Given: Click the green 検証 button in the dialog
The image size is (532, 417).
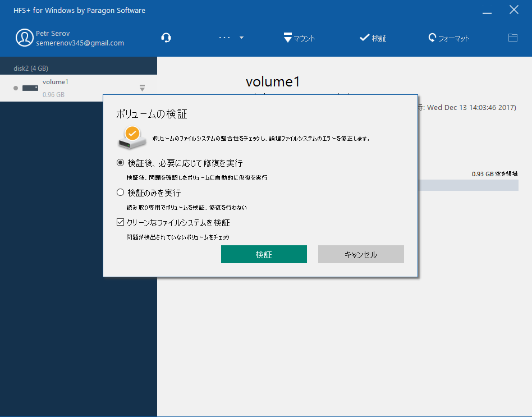Looking at the screenshot, I should click(264, 254).
